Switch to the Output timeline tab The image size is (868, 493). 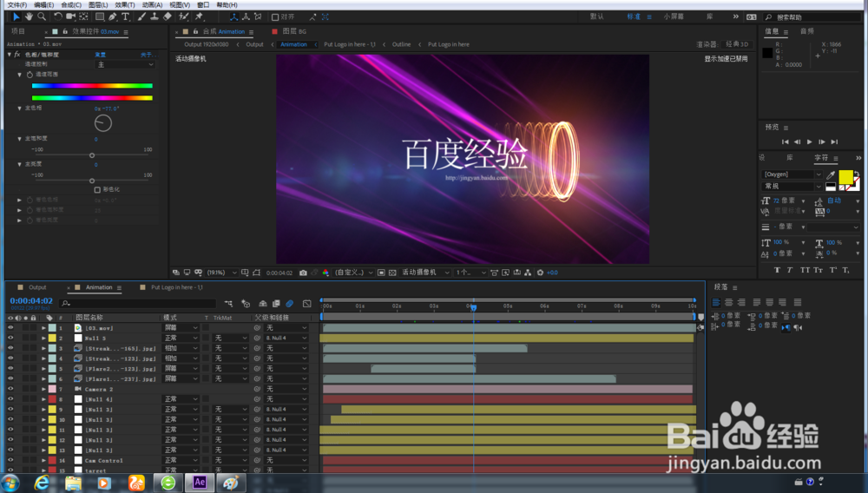pyautogui.click(x=37, y=287)
